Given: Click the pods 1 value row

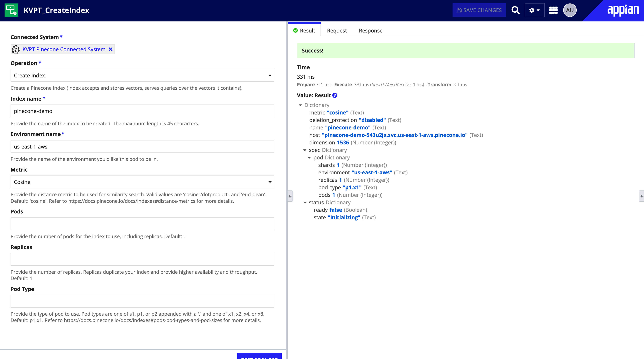Looking at the screenshot, I should click(x=350, y=195).
